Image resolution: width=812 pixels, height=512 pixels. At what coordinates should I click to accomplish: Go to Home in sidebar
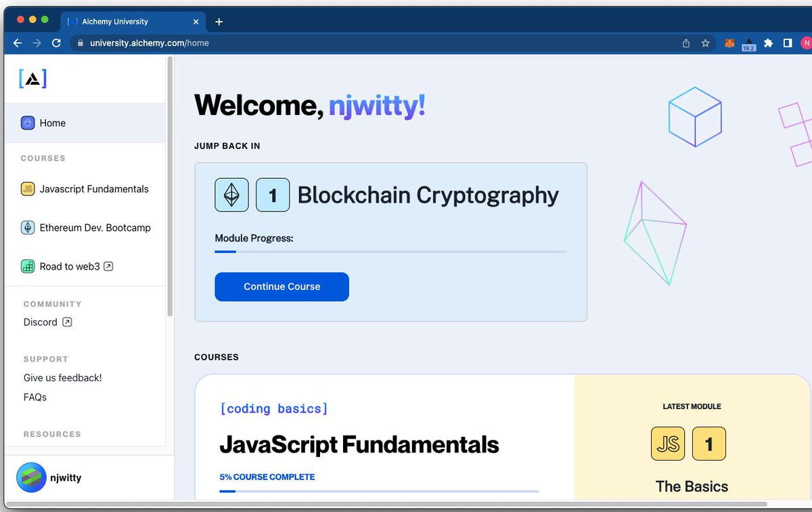click(x=85, y=123)
